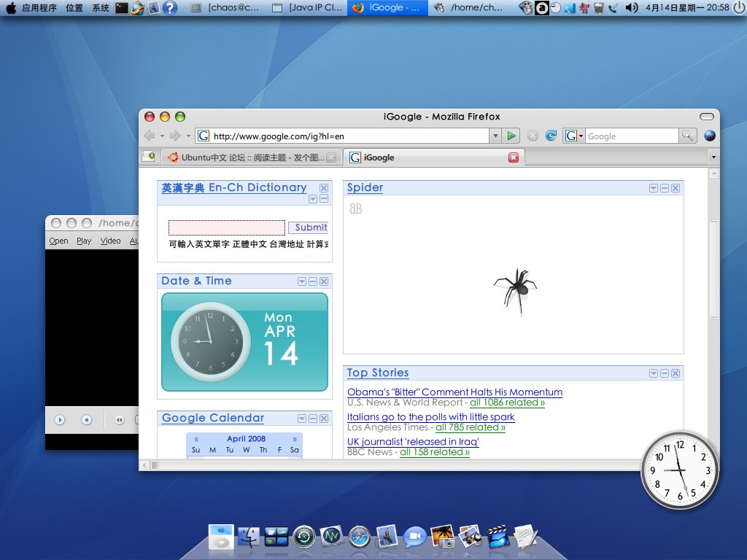
Task: Open the 应用程序 menu in the top panel
Action: [39, 7]
